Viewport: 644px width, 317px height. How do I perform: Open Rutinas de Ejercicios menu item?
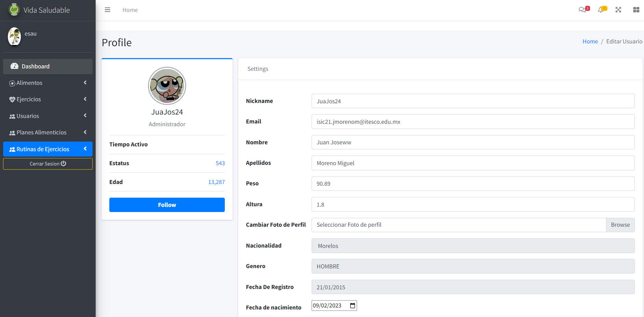click(x=48, y=149)
